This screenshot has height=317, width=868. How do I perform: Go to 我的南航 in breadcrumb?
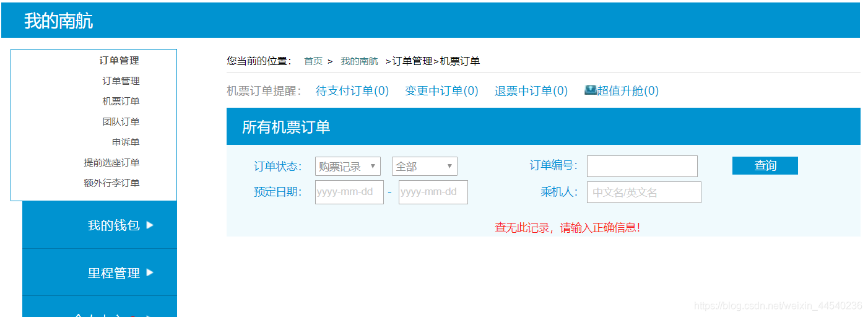359,61
